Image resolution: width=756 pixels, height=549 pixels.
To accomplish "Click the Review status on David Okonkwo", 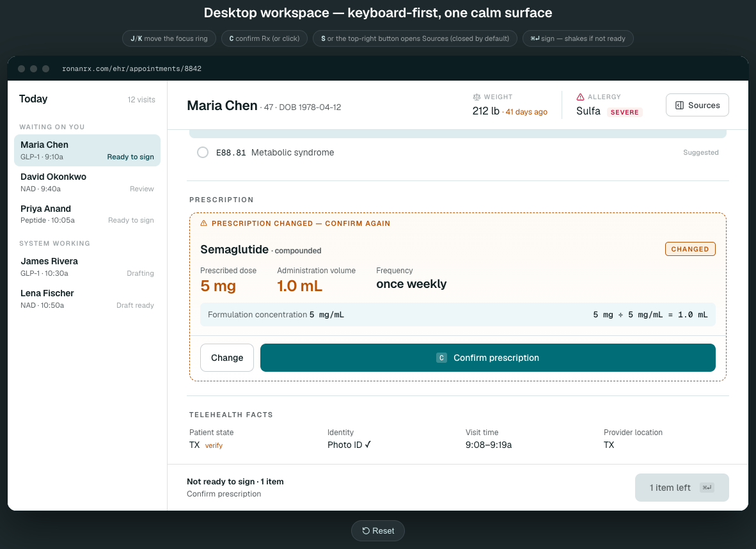I will click(x=142, y=189).
